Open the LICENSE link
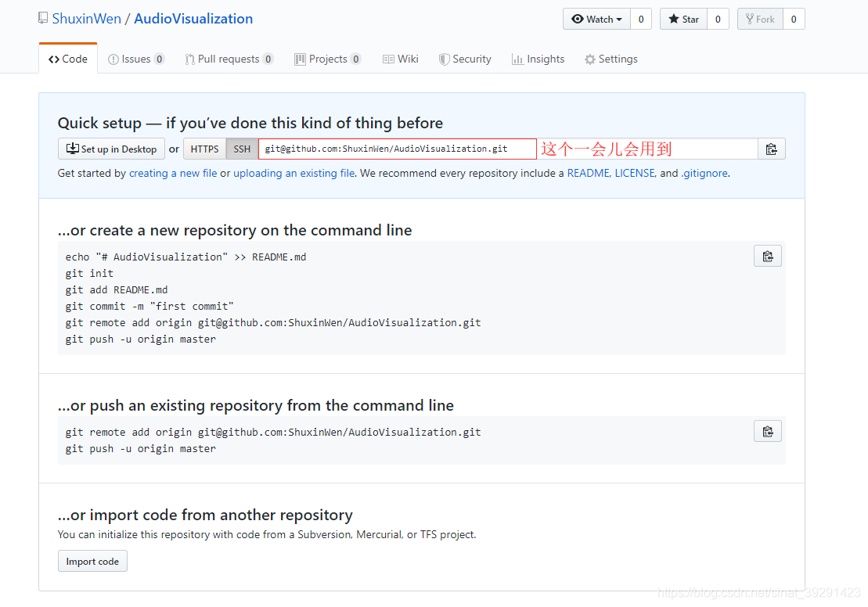Screen dimensions: 868x607 coord(635,173)
